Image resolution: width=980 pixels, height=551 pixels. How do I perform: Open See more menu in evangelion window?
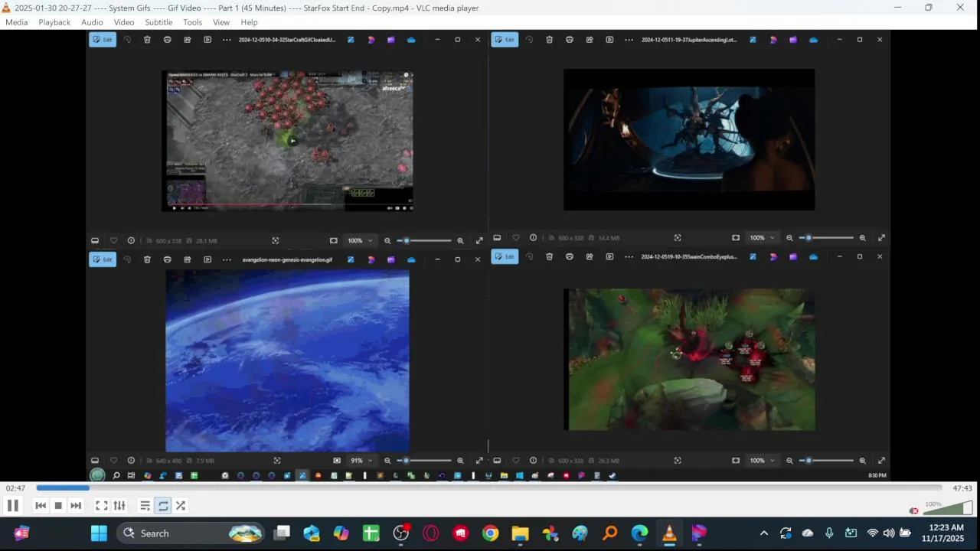pos(227,259)
